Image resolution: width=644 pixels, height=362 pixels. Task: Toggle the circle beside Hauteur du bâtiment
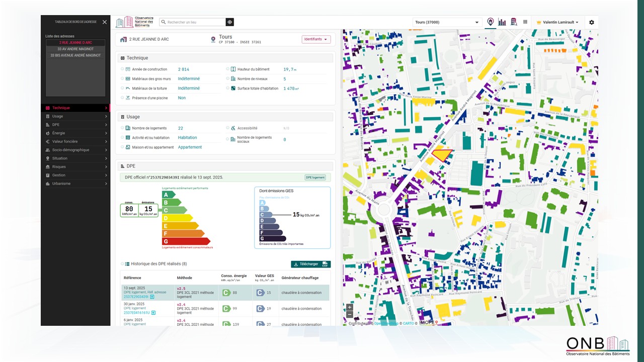[x=227, y=69]
